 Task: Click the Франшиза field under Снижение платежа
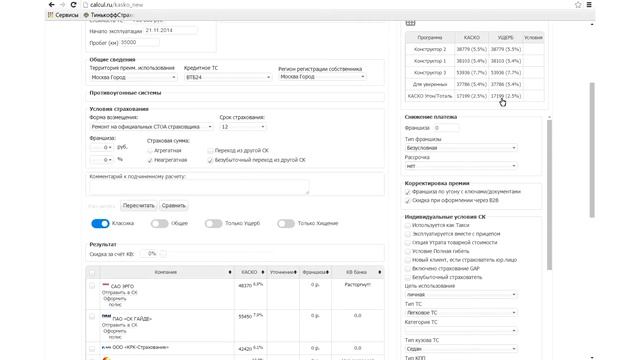point(446,128)
